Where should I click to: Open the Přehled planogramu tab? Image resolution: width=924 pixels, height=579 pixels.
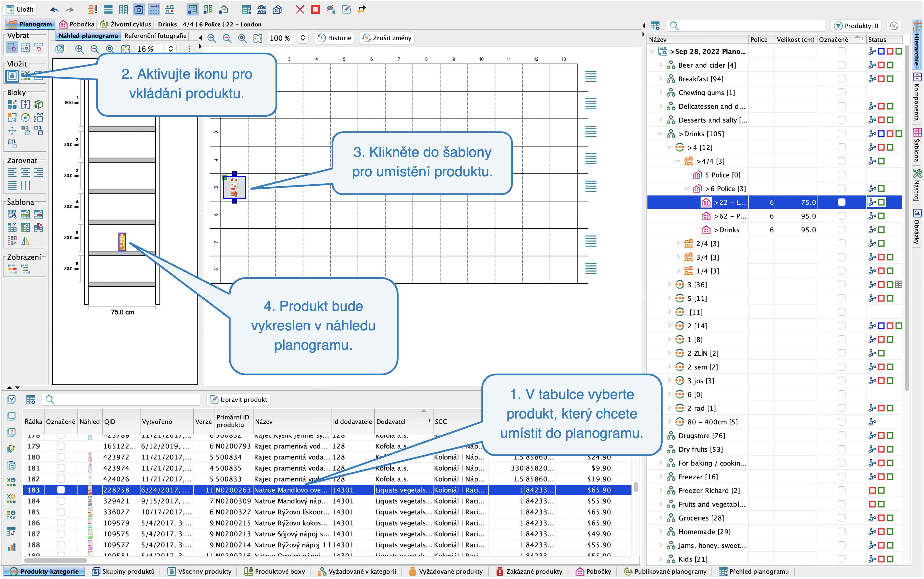(x=753, y=571)
